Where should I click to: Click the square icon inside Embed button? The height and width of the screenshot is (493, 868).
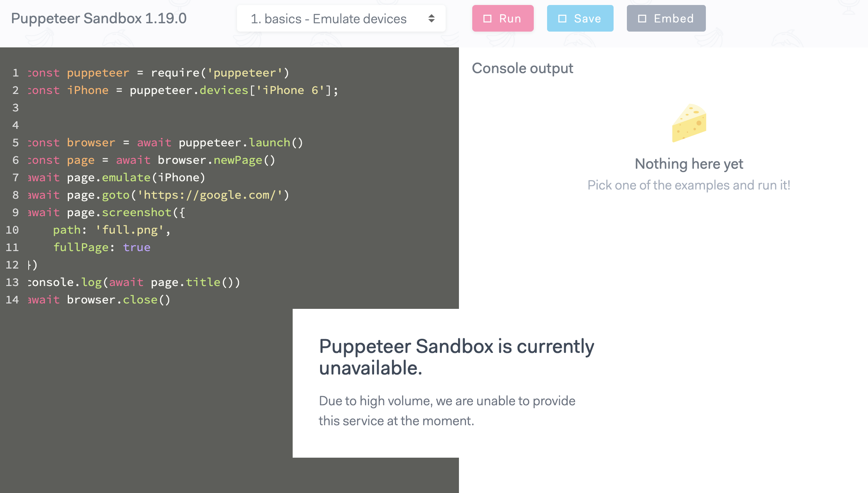point(642,18)
